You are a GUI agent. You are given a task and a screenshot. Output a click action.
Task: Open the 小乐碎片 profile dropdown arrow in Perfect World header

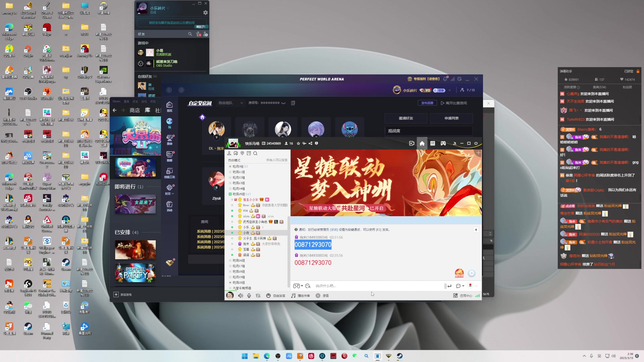[450, 90]
